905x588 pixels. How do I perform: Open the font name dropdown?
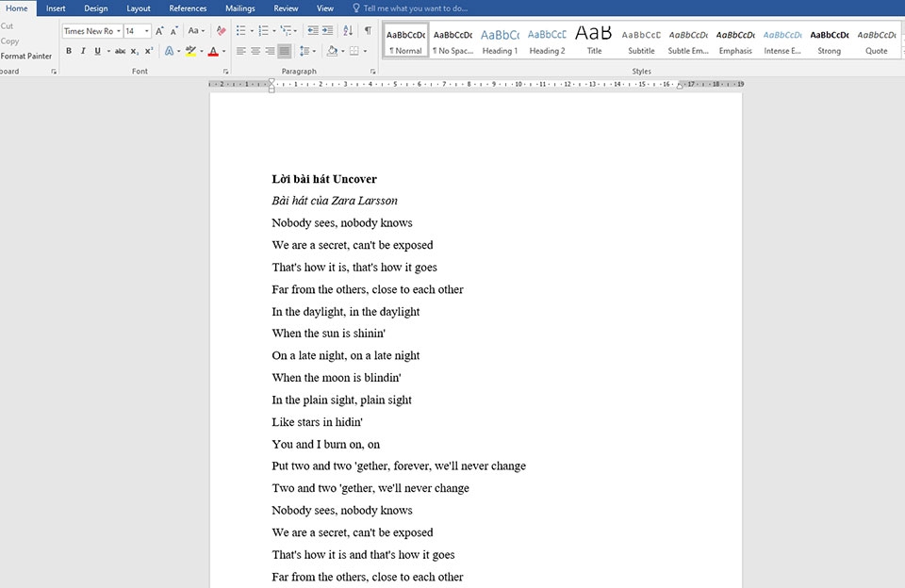click(119, 31)
